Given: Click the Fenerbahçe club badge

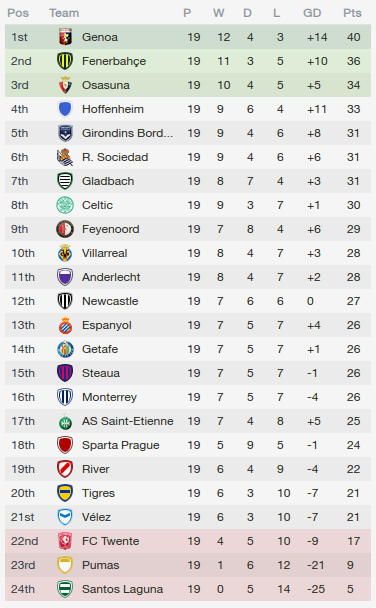Looking at the screenshot, I should (x=65, y=61).
